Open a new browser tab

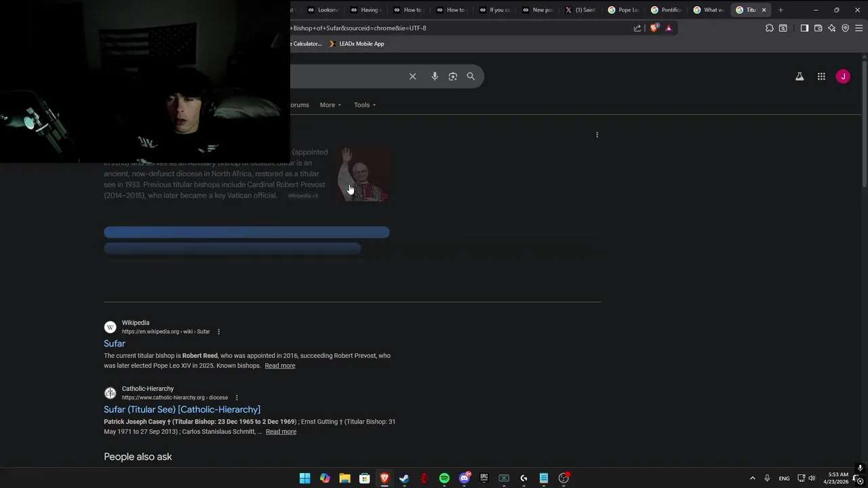click(x=781, y=10)
